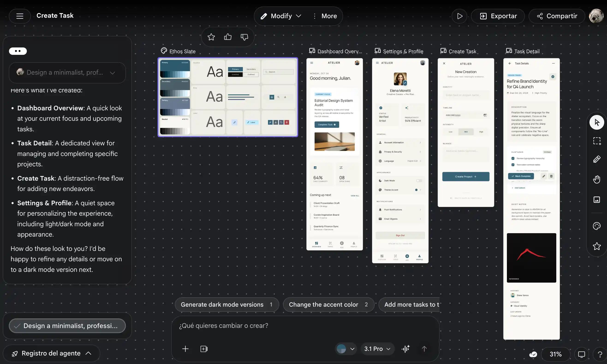The height and width of the screenshot is (364, 607).
Task: Click the voice input icon
Action: pos(405,349)
